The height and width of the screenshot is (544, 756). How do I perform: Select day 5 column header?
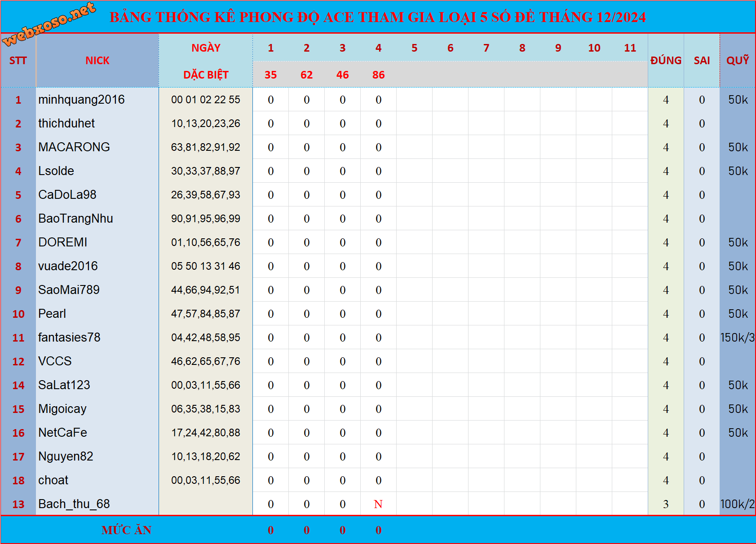click(414, 48)
